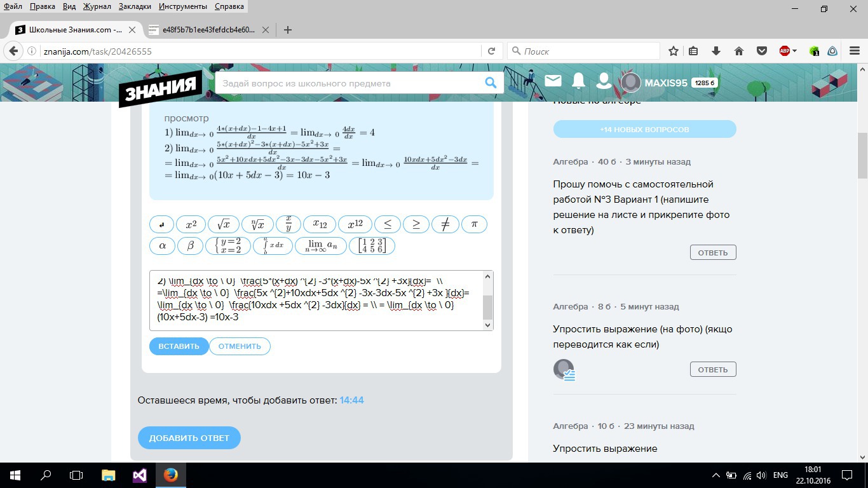Open the ABP dropdown arrow
The height and width of the screenshot is (488, 868).
pyautogui.click(x=794, y=51)
